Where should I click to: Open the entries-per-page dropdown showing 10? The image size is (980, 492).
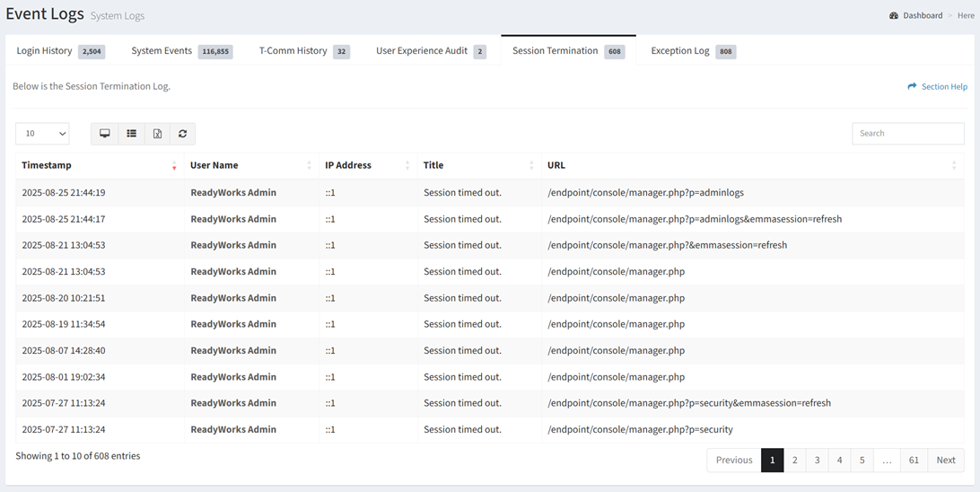(x=42, y=134)
